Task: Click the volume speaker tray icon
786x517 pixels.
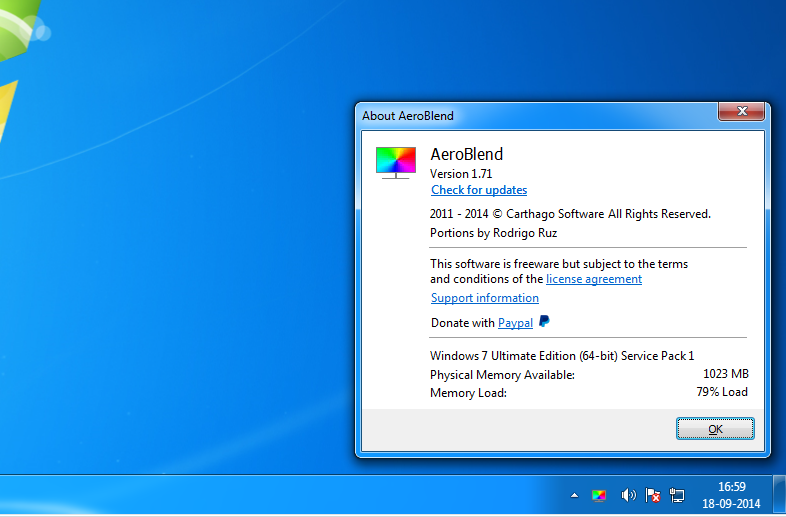Action: (x=628, y=495)
